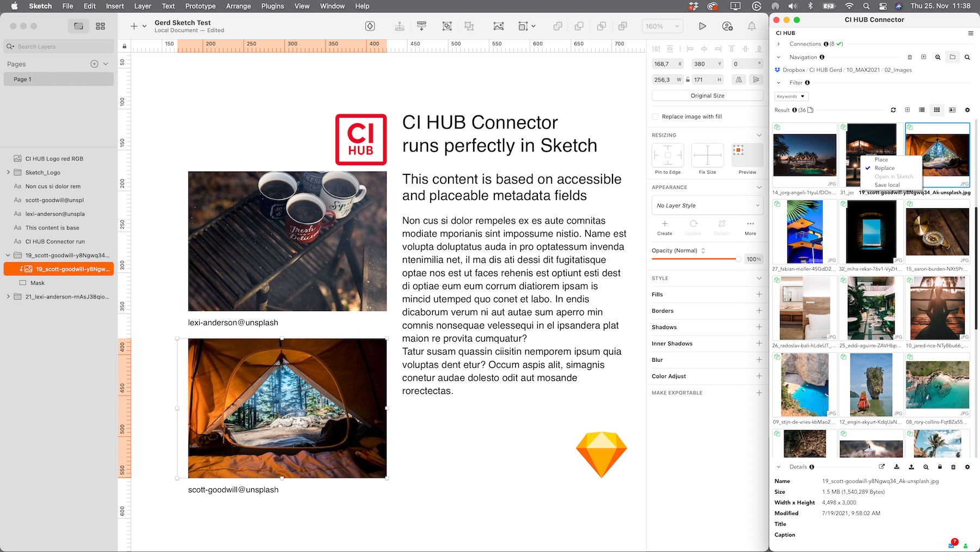Choose Save local from the context menu
The height and width of the screenshot is (552, 980).
tap(887, 185)
